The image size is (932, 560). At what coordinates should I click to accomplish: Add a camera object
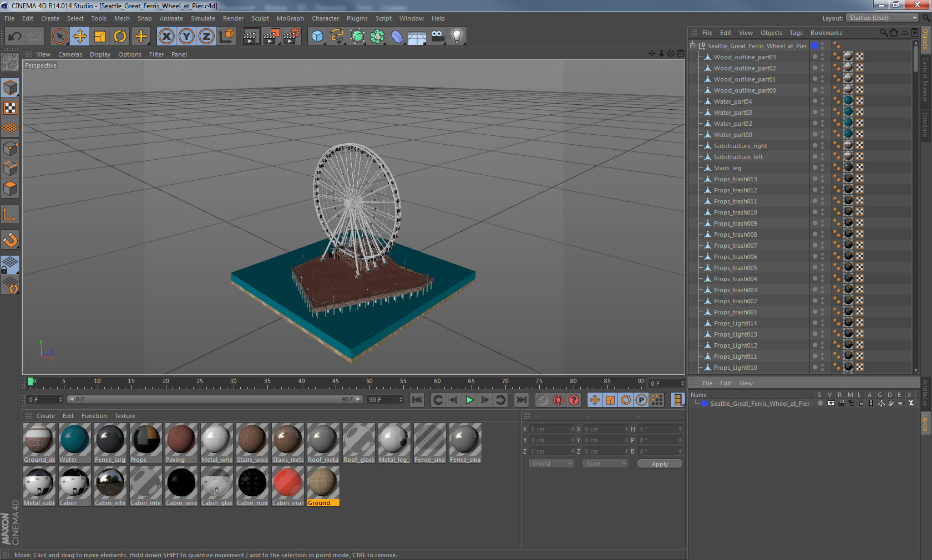click(x=437, y=37)
